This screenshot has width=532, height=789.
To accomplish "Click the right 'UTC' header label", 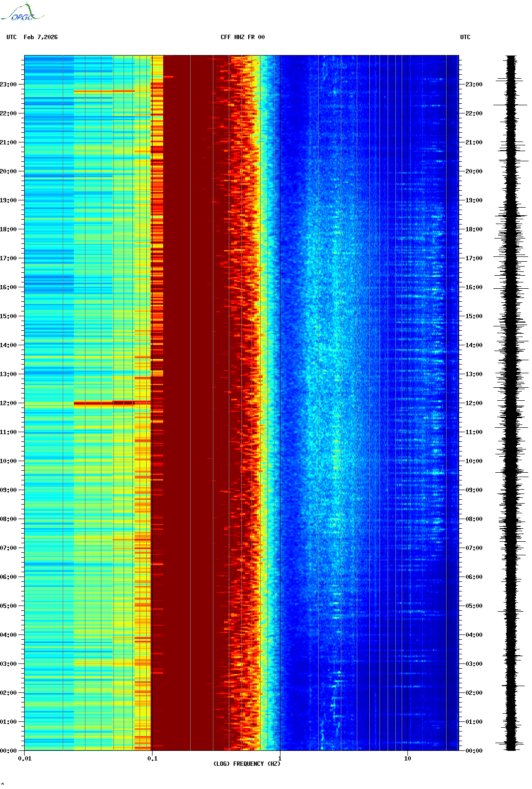I will coord(465,37).
